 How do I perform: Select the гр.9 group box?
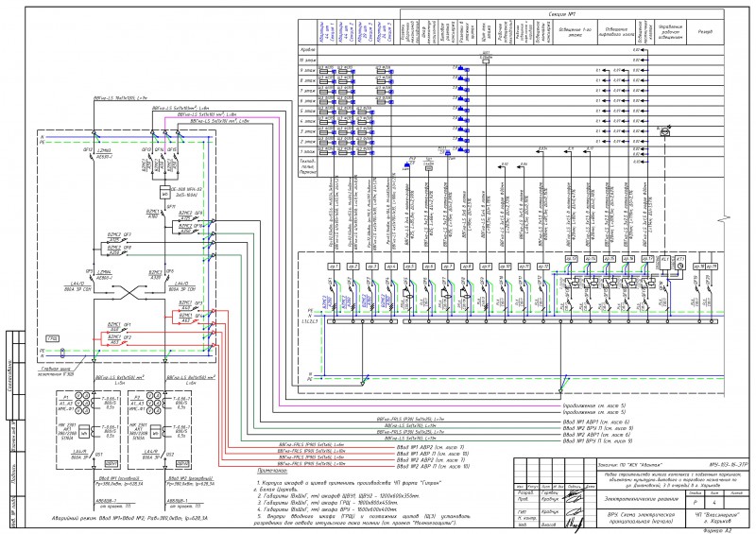point(486,267)
